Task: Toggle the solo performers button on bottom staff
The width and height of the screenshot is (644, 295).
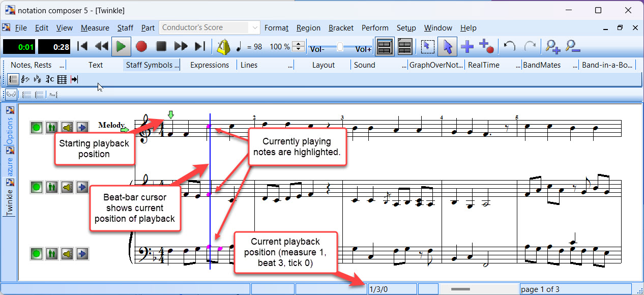Action: coord(51,253)
